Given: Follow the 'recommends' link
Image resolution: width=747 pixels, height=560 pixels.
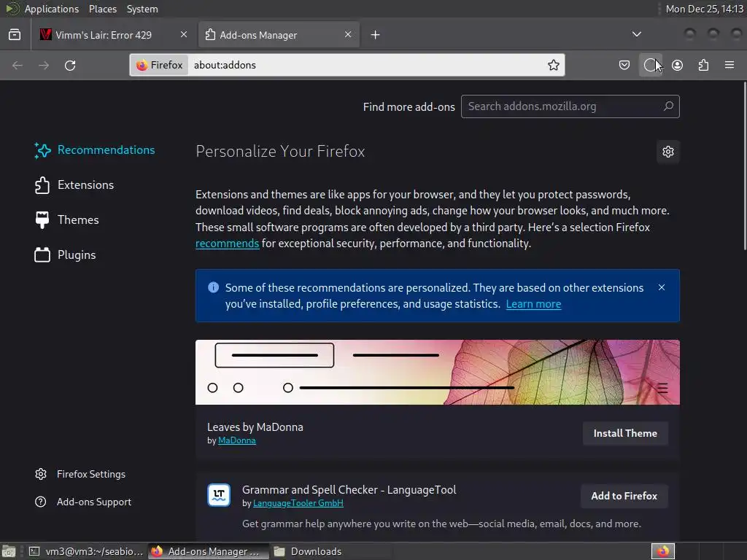Looking at the screenshot, I should pos(228,244).
